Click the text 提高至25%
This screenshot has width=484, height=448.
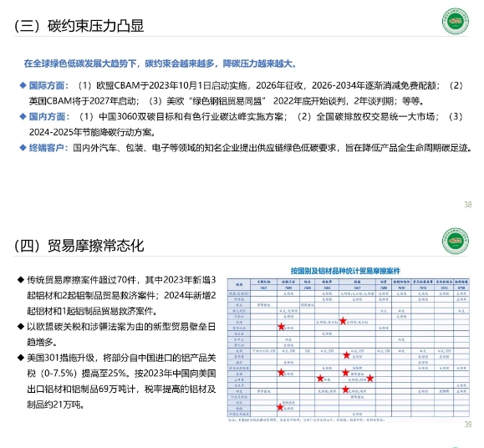[104, 374]
